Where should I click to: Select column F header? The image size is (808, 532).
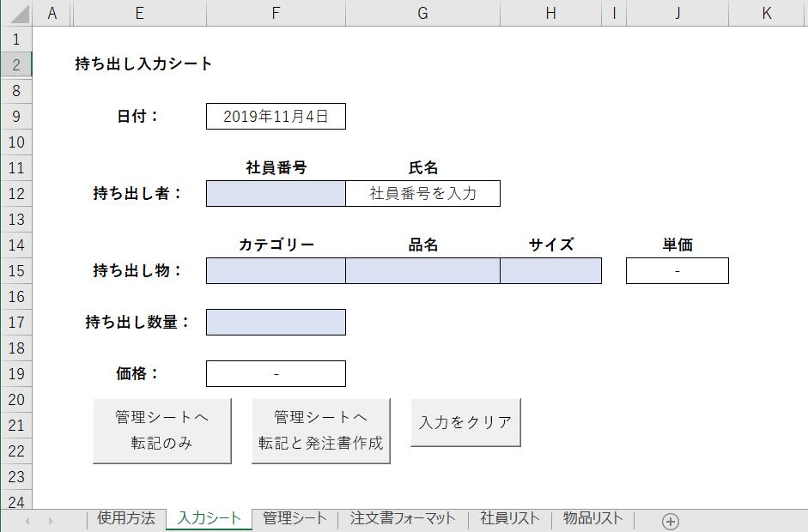[x=276, y=13]
